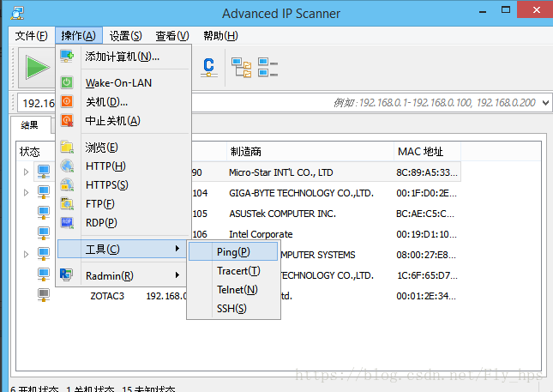Click the add computer menu icon
Viewport: 553px width, 392px height.
[67, 56]
